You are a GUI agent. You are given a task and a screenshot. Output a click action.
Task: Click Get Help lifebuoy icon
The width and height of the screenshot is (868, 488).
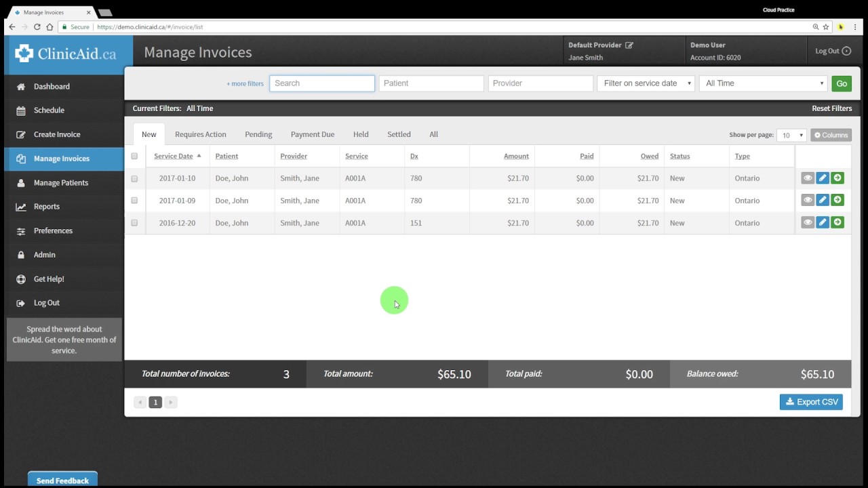pos(21,279)
